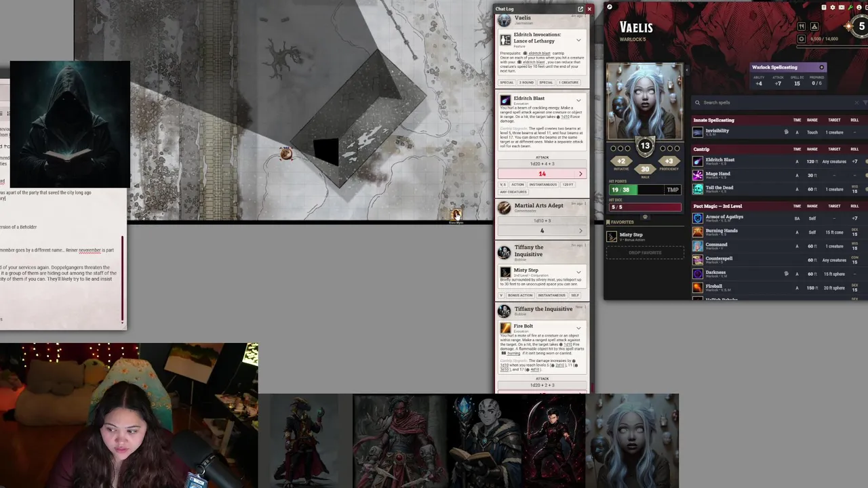Cast Fireball spell
Image resolution: width=868 pixels, height=488 pixels.
(698, 287)
